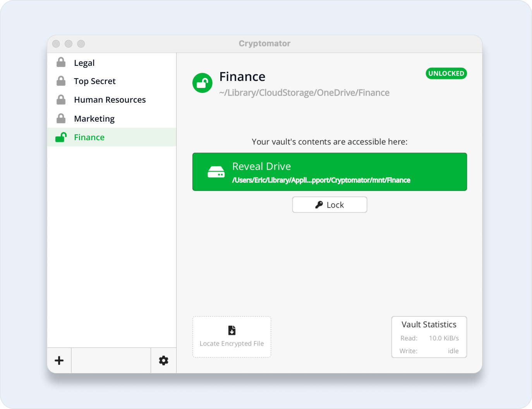The image size is (532, 409).
Task: Click the lock icon beside Top Secret
Action: (61, 81)
